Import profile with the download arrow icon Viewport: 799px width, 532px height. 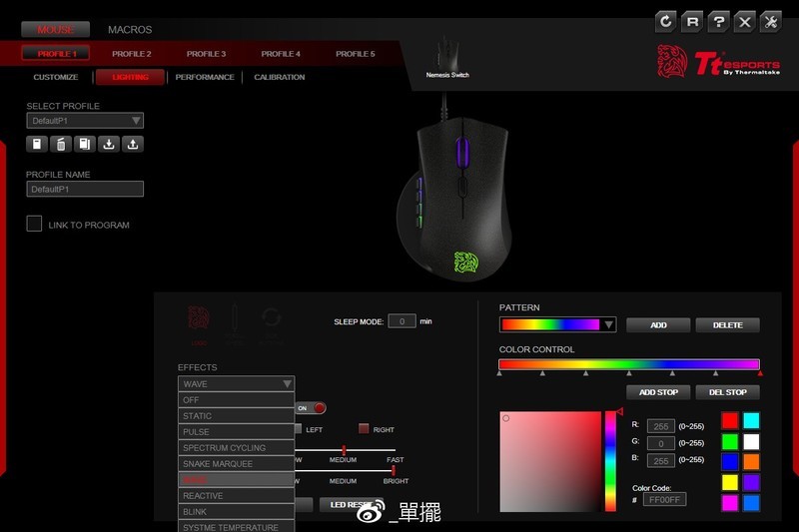(x=109, y=144)
